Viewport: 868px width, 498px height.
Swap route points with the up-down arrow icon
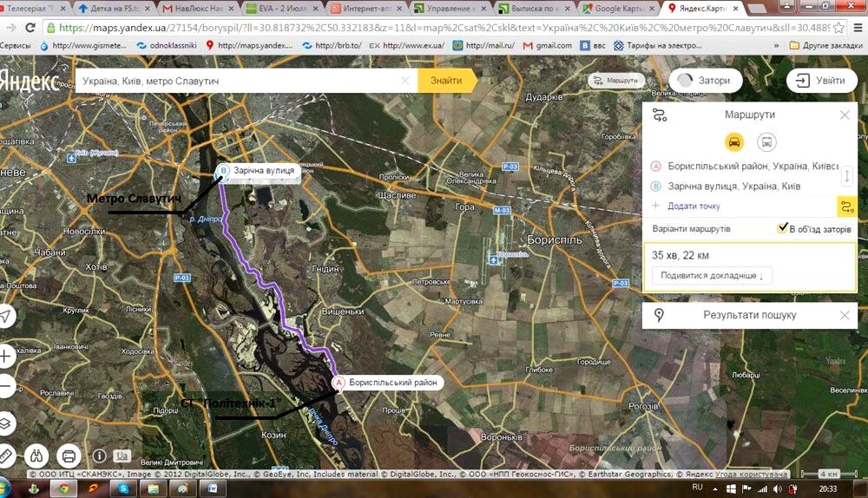pos(847,176)
